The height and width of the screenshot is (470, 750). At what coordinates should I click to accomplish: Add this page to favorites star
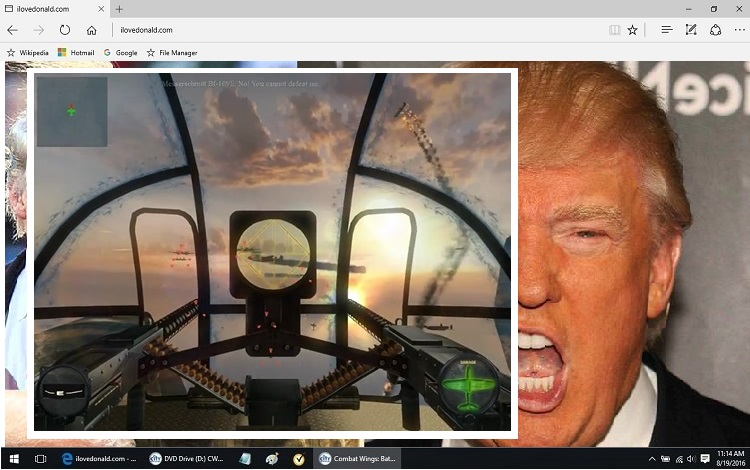pos(632,30)
